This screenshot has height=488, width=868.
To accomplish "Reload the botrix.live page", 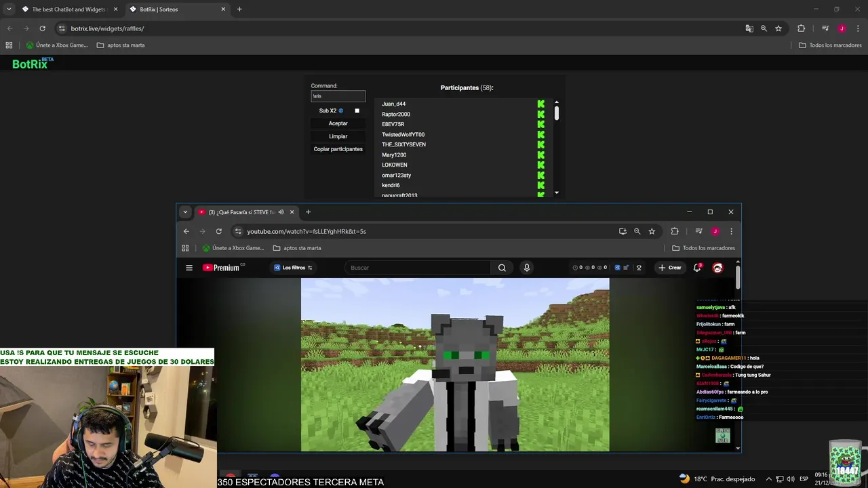I will [42, 28].
